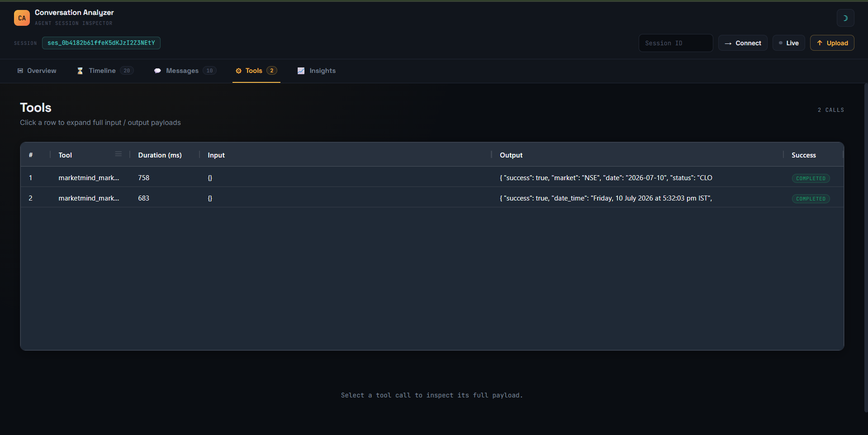Click the Connect button

point(743,43)
